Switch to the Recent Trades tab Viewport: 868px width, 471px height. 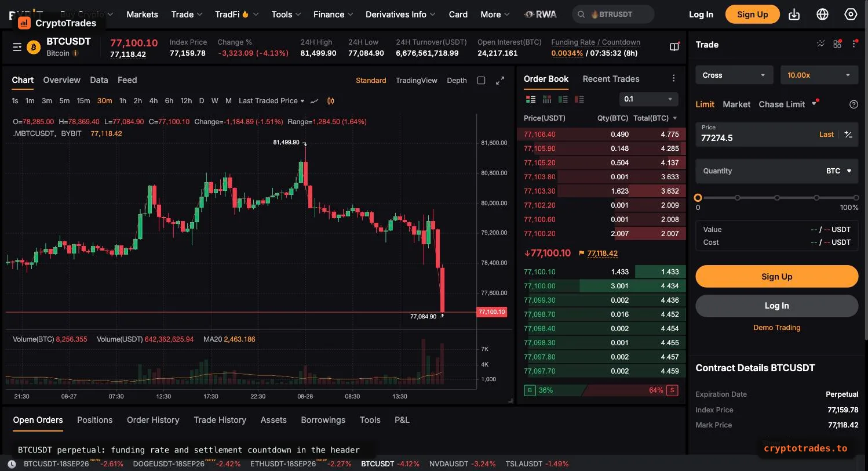point(611,79)
